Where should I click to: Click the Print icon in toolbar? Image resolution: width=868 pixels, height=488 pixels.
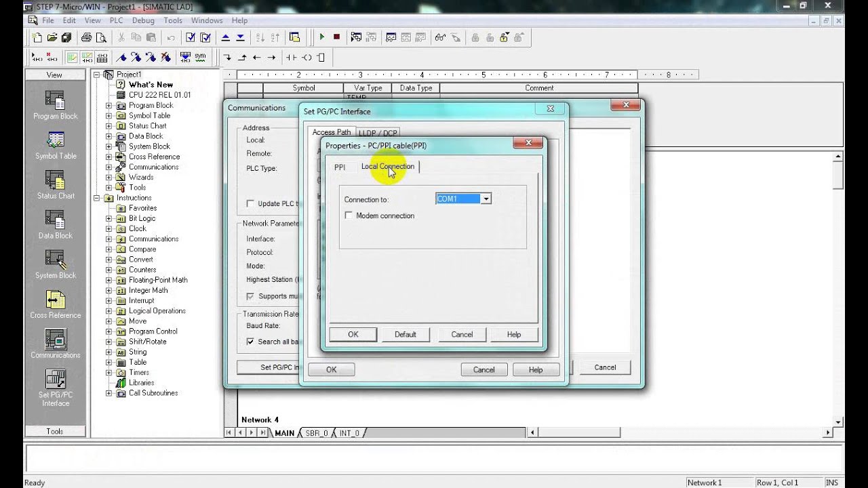click(x=87, y=37)
